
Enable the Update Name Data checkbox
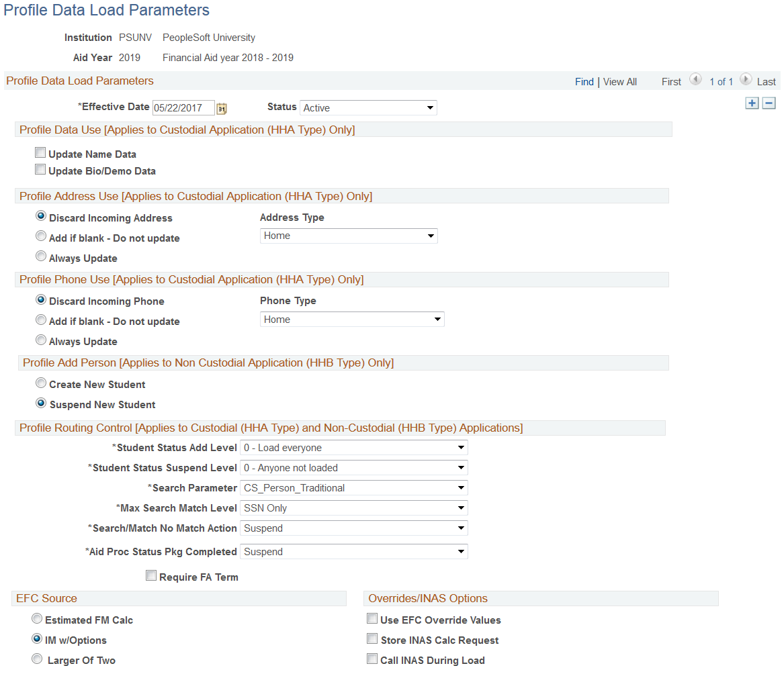(x=40, y=152)
